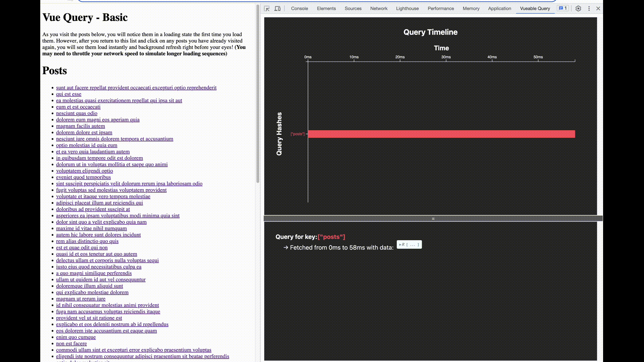Open the DevTools three-dot customize menu
This screenshot has width=644, height=362.
pos(589,8)
